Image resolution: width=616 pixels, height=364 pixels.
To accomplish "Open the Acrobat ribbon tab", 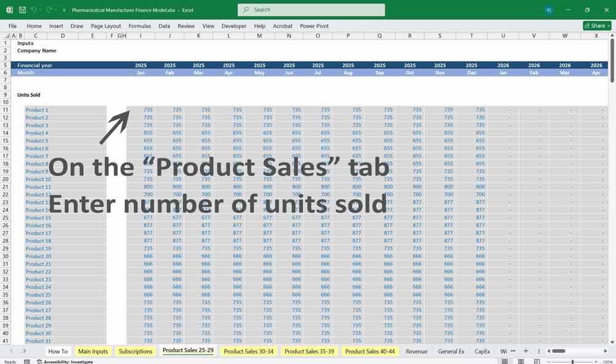I will coord(283,26).
